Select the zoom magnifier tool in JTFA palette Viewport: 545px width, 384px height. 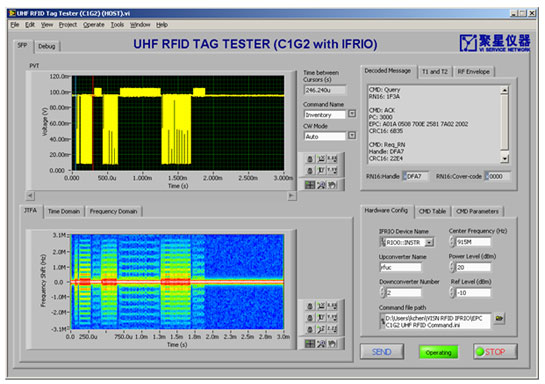[x=321, y=344]
